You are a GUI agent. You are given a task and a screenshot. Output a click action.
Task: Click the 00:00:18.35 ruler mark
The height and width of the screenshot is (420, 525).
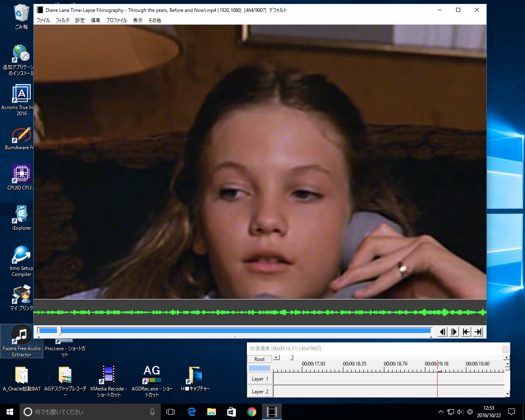354,364
